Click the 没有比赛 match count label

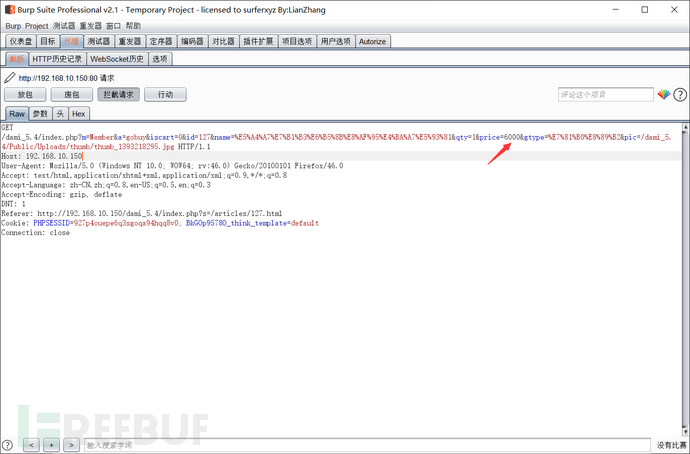(x=672, y=445)
